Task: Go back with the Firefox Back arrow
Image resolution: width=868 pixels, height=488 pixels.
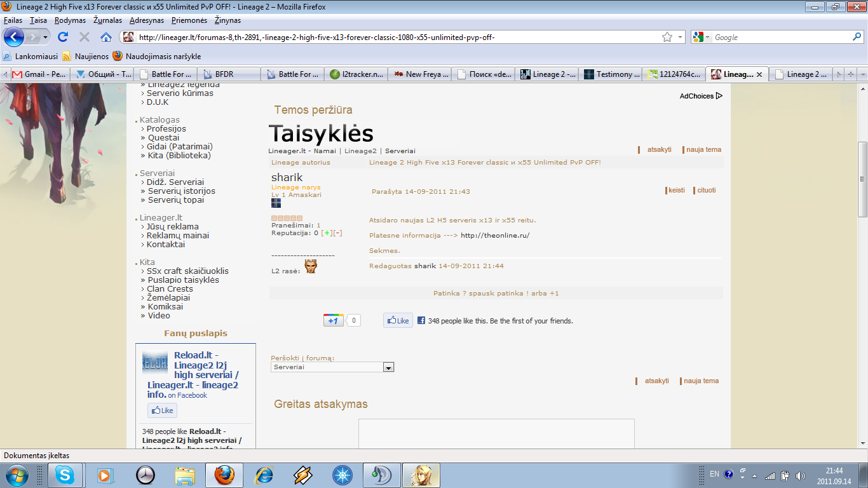Action: [x=14, y=37]
